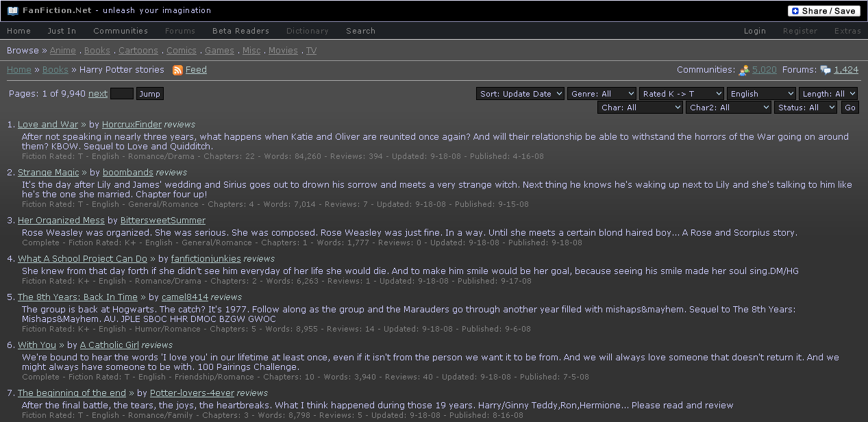The width and height of the screenshot is (868, 422).
Task: Open author HorcruxFinder's profile
Action: tap(132, 125)
